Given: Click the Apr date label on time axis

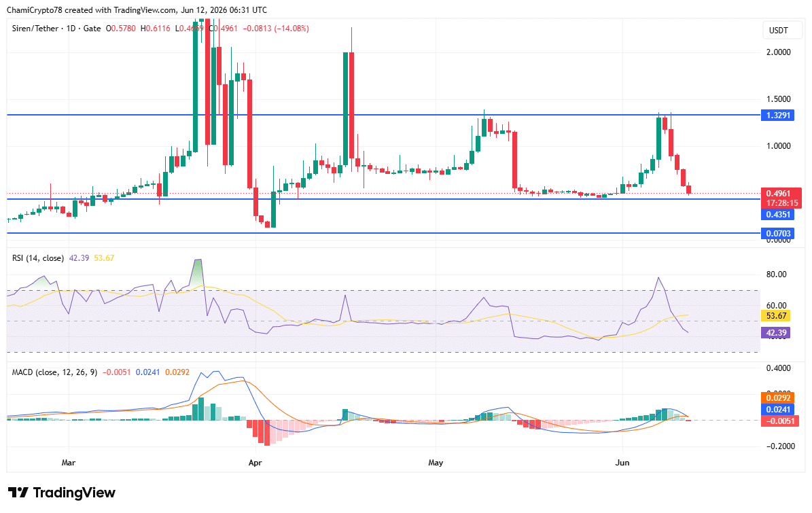Looking at the screenshot, I should point(255,462).
